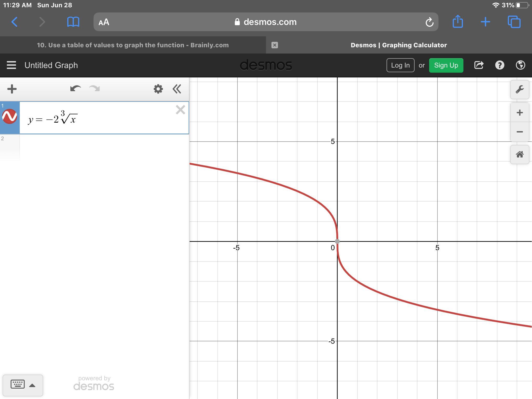Viewport: 532px width, 399px height.
Task: Delete expression 1 with the X
Action: coord(180,110)
